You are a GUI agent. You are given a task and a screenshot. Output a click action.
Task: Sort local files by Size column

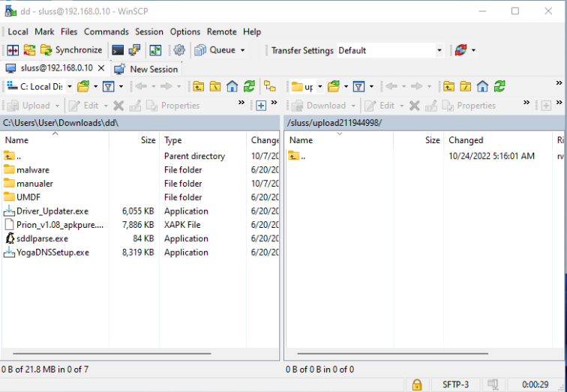pos(134,140)
